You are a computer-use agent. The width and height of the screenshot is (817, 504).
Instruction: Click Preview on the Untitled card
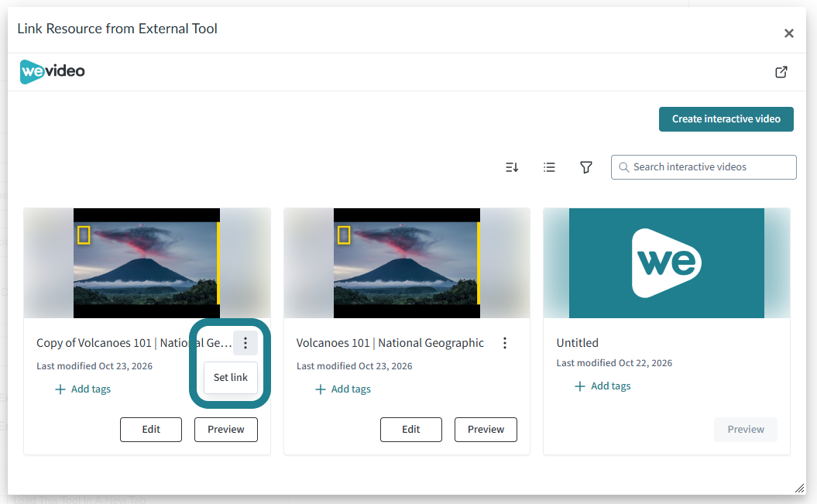click(746, 430)
